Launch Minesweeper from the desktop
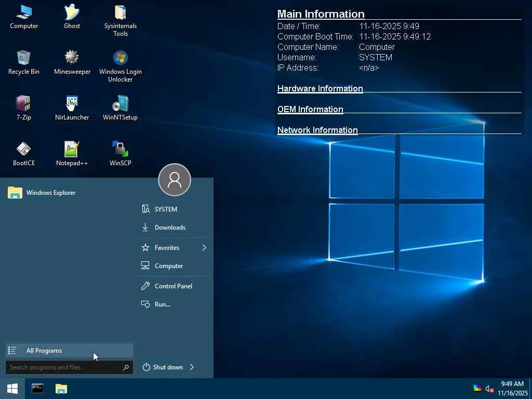532x399 pixels. click(72, 62)
